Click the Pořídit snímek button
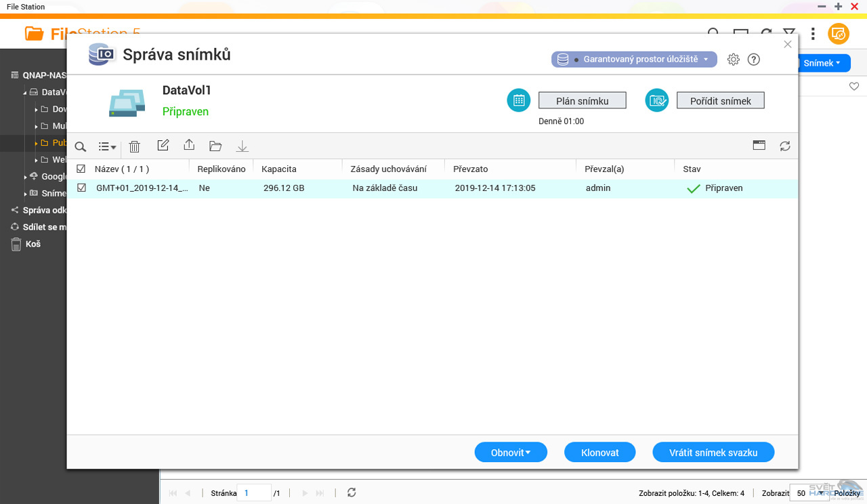 pos(720,101)
